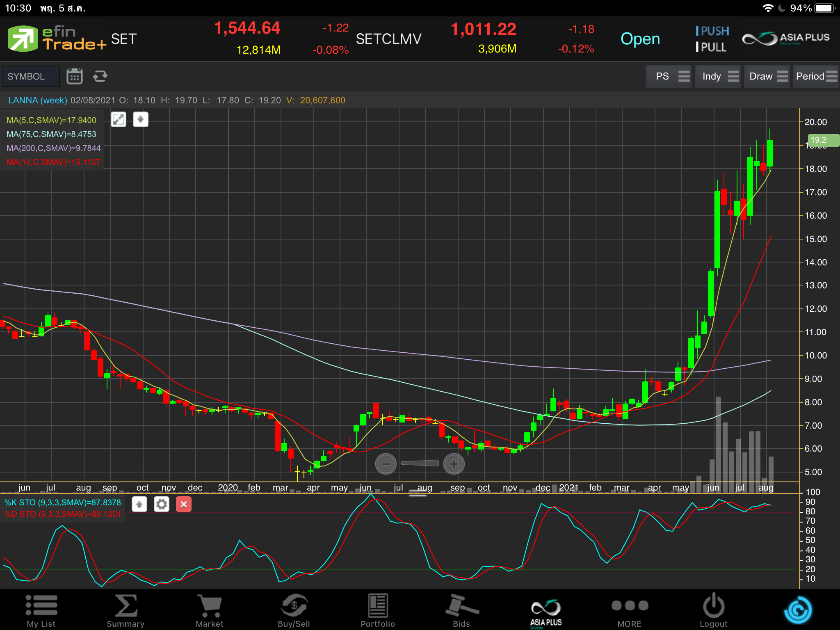Image resolution: width=840 pixels, height=630 pixels.
Task: Select MA(14,C,SMAV) legend entry
Action: tap(53, 162)
